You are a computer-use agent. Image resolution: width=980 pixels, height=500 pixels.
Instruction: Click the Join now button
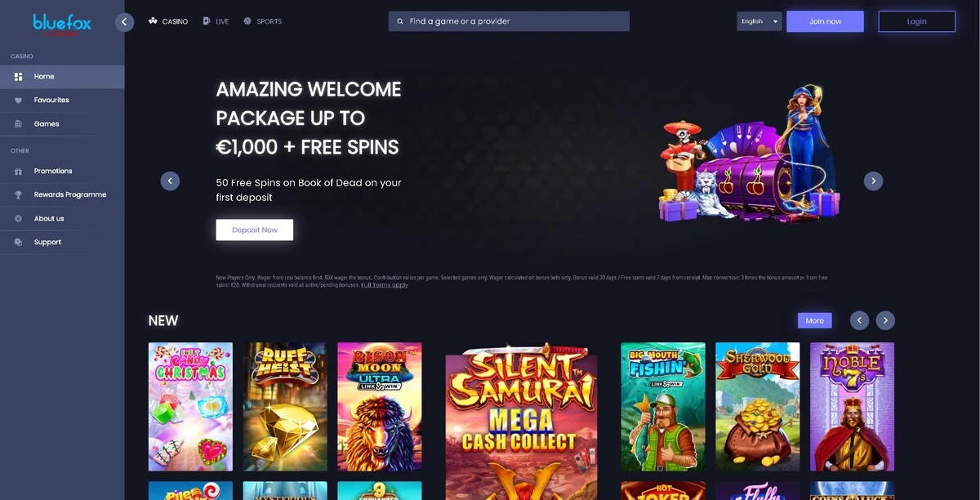825,21
